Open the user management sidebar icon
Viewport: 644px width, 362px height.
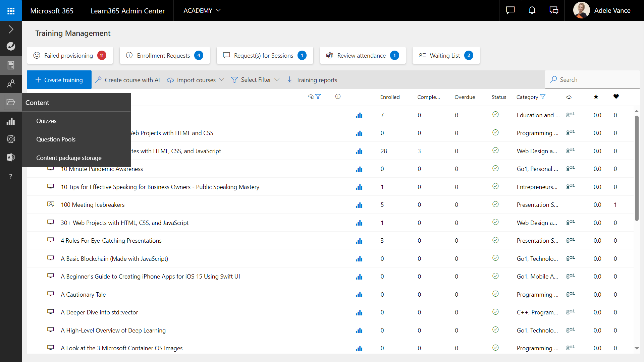[11, 83]
